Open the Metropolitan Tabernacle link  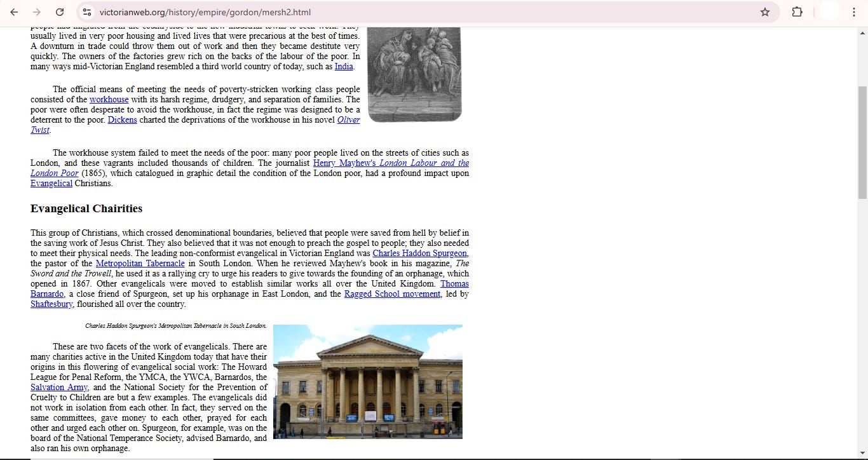coord(140,264)
